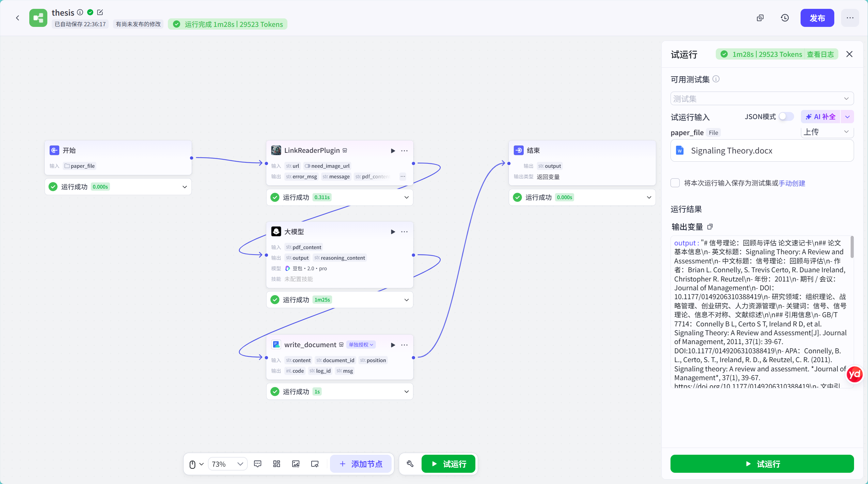Copy output variables with the copy icon

click(710, 227)
